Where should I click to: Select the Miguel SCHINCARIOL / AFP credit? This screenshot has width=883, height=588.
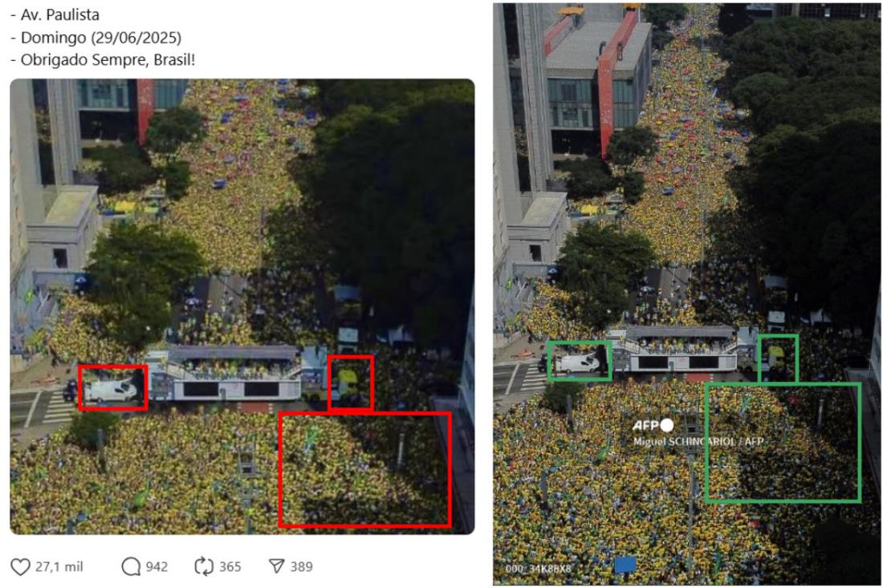tap(698, 442)
